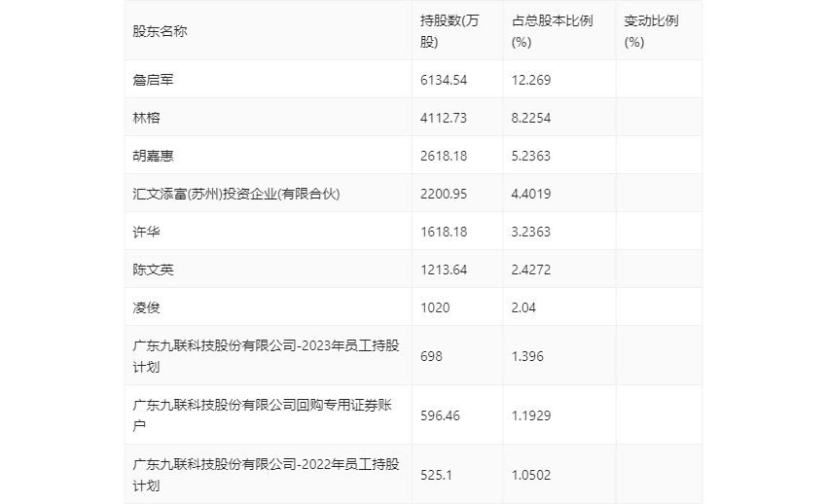Screen dimensions: 827x504
Task: Select shareholder name 林榕
Action: coord(146,118)
